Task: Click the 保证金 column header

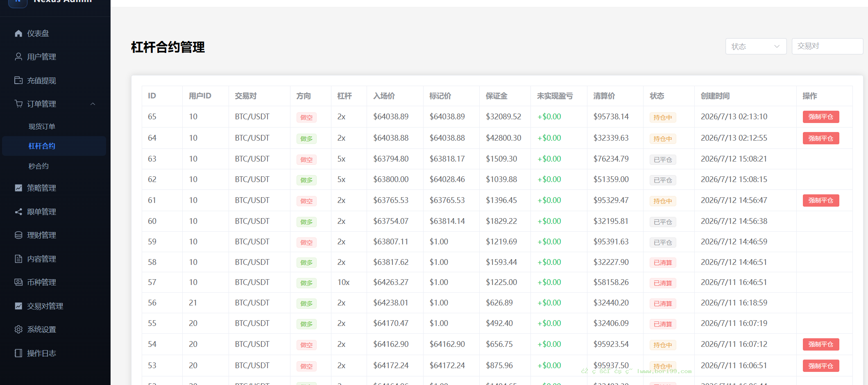Action: coord(496,96)
